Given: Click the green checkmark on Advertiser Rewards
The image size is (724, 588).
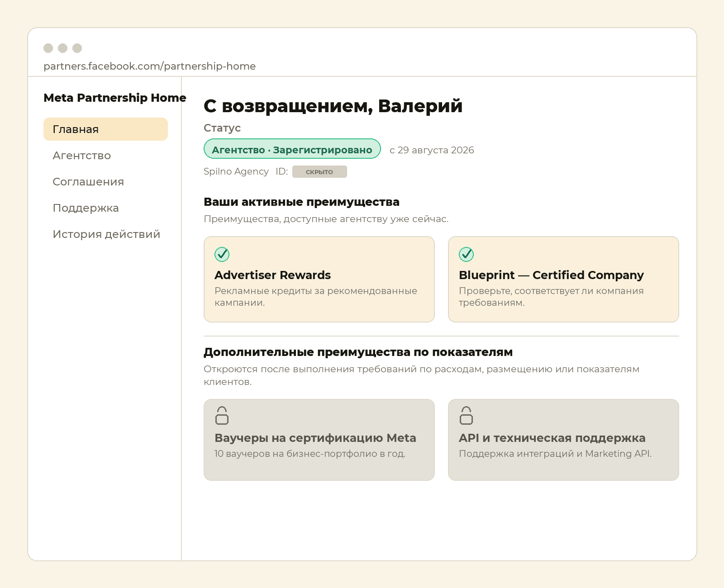Looking at the screenshot, I should pyautogui.click(x=222, y=254).
